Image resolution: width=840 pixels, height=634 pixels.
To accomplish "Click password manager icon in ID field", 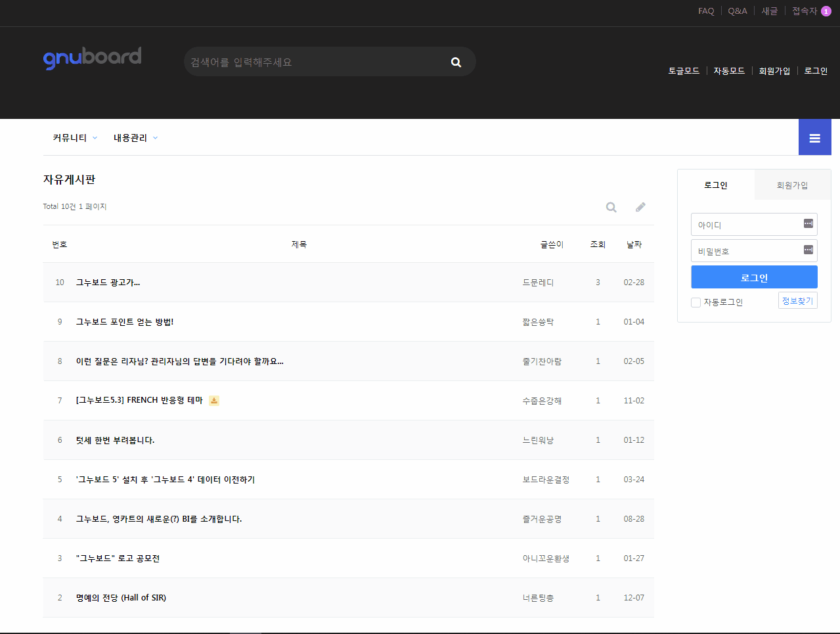I will pos(808,224).
